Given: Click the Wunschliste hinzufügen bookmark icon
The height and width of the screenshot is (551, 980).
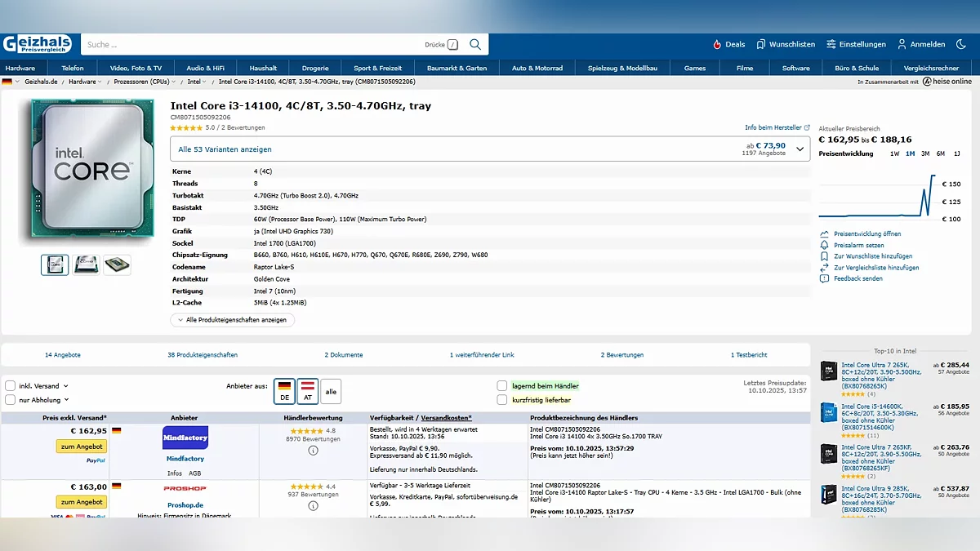Looking at the screenshot, I should [825, 256].
